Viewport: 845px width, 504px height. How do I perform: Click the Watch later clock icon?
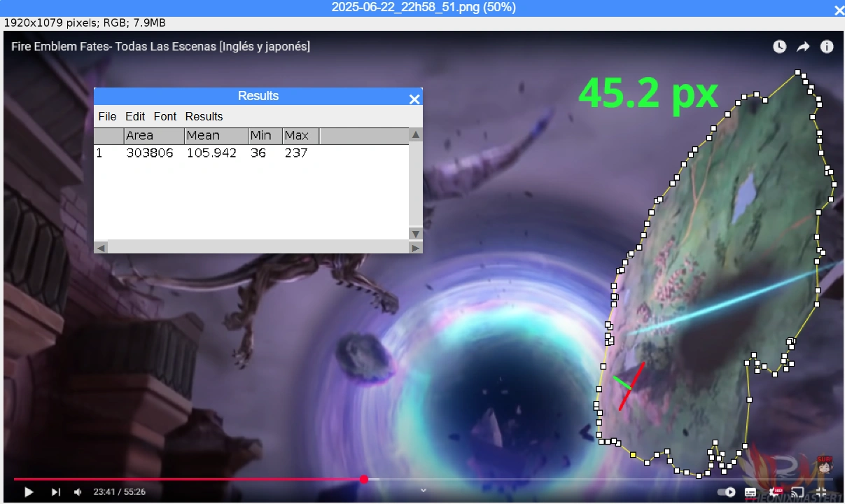click(x=779, y=46)
